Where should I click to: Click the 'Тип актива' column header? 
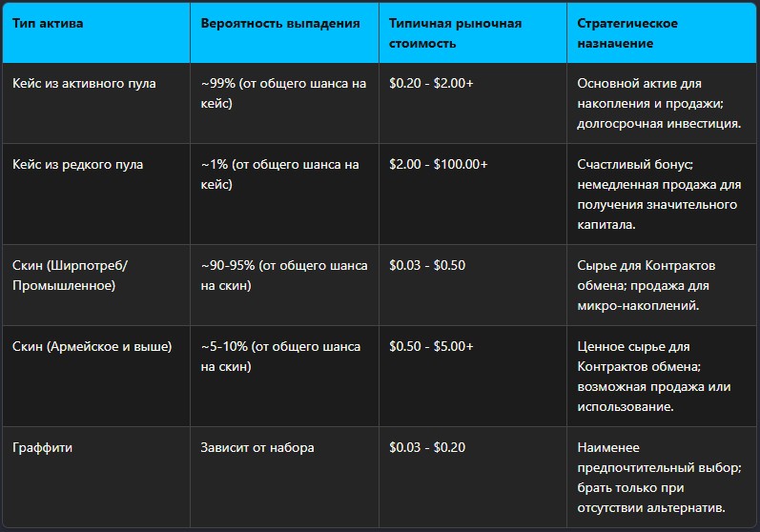point(96,33)
